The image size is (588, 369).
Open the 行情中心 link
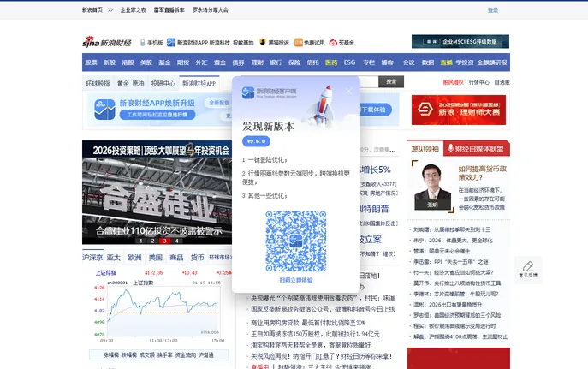pyautogui.click(x=479, y=82)
